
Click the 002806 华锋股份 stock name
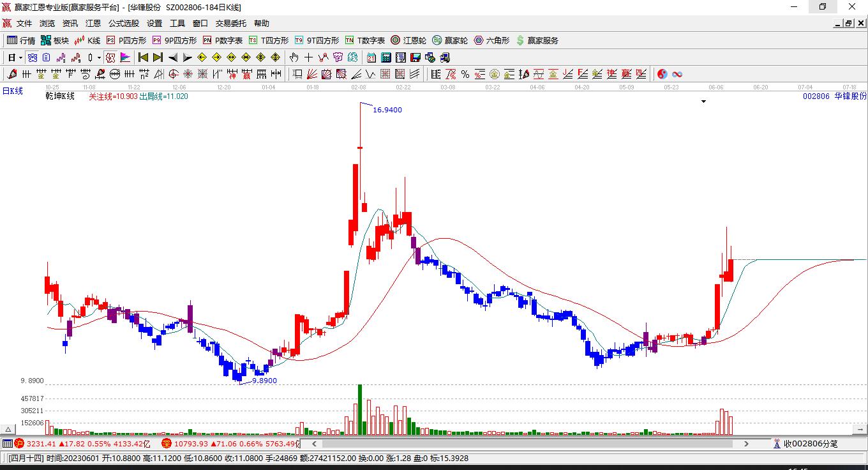click(835, 96)
